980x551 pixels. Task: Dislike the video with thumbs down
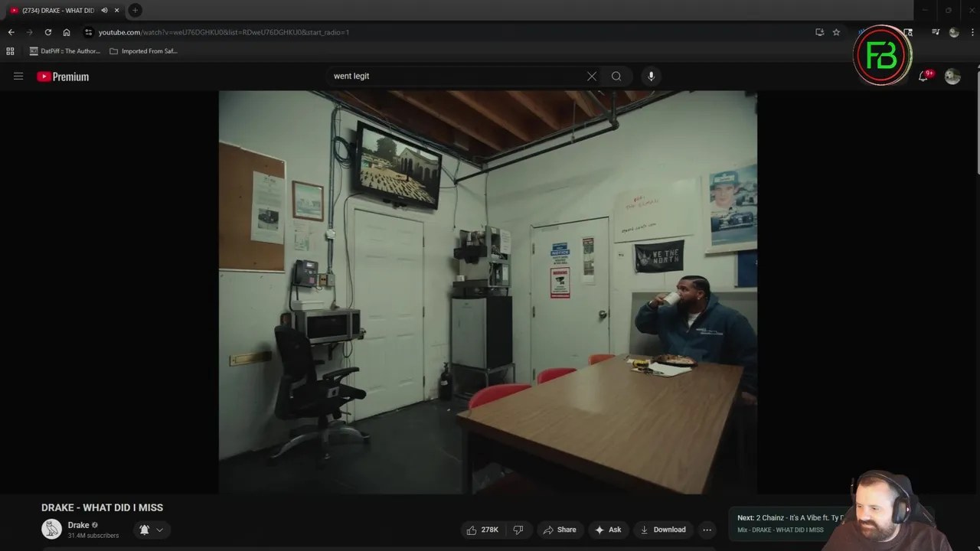(518, 530)
